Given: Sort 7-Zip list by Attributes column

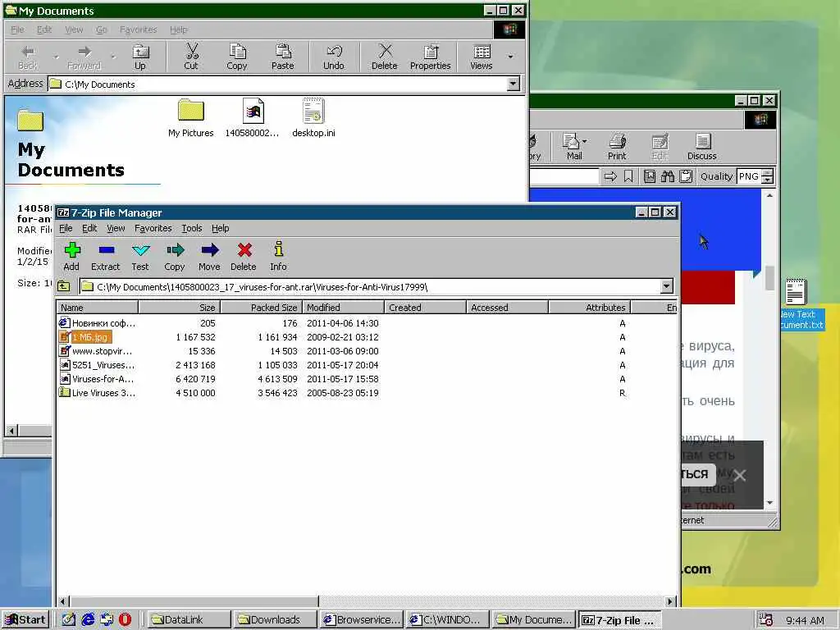Looking at the screenshot, I should pos(589,308).
